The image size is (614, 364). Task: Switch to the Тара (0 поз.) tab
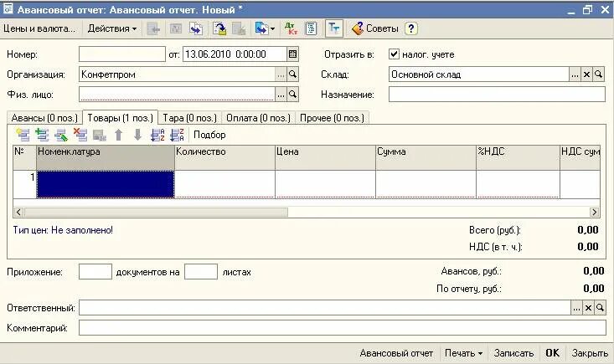pyautogui.click(x=189, y=118)
